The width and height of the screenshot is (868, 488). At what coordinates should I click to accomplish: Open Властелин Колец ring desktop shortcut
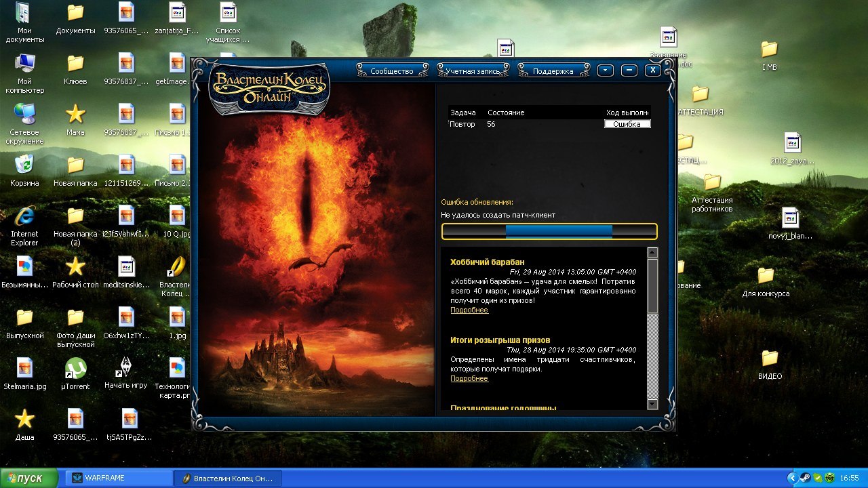coord(176,277)
